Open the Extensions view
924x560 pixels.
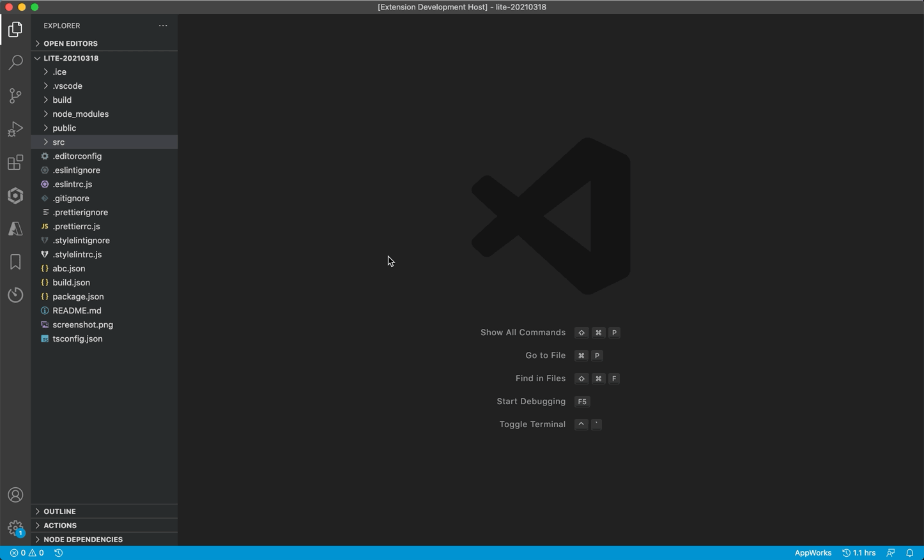tap(15, 162)
